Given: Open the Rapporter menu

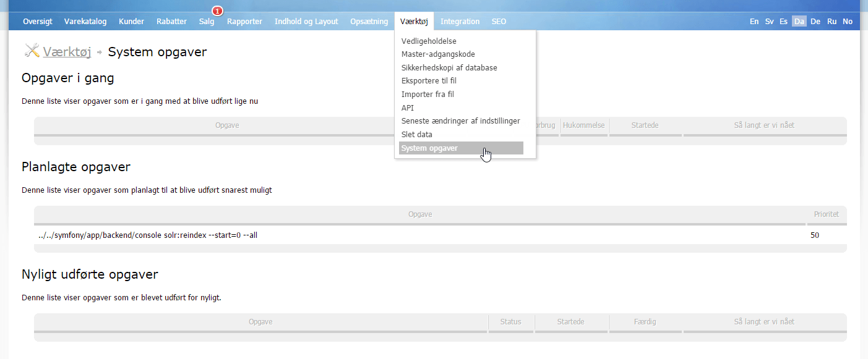Looking at the screenshot, I should (x=244, y=21).
